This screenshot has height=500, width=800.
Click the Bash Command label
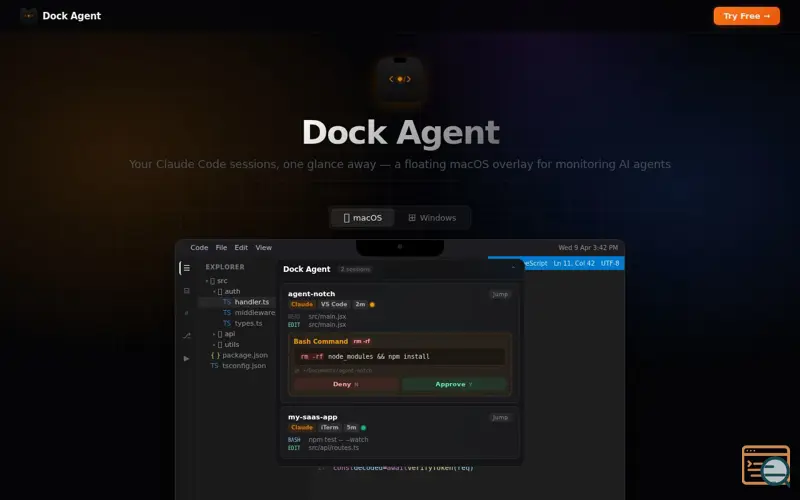pos(320,341)
